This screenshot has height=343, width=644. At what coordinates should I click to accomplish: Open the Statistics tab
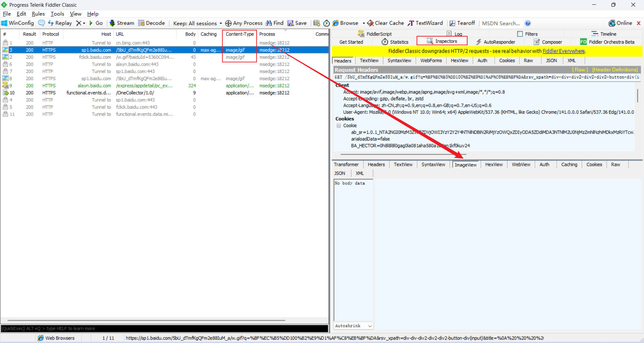tap(395, 42)
